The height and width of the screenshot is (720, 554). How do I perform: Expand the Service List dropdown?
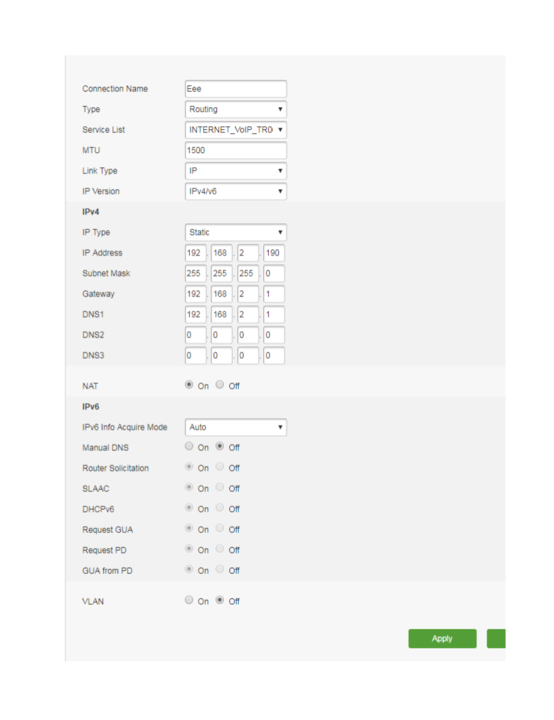click(236, 130)
